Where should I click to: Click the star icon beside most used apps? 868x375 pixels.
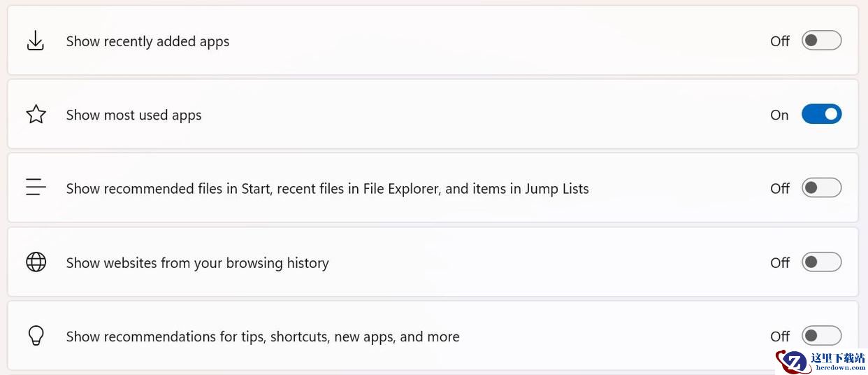[36, 114]
